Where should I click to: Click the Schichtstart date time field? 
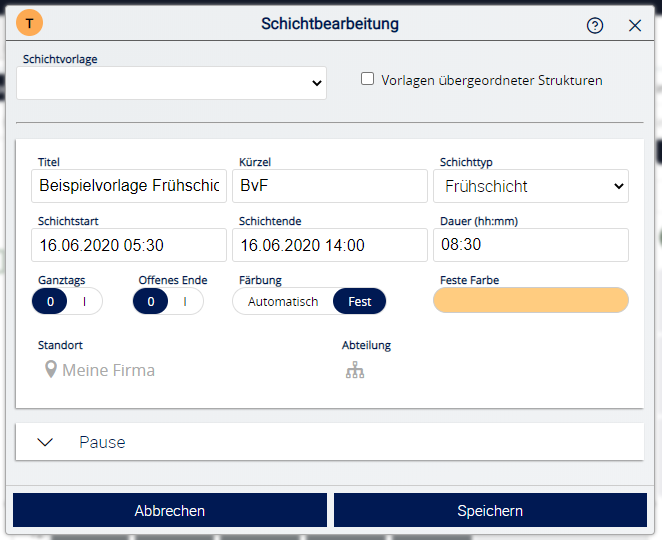tap(129, 245)
